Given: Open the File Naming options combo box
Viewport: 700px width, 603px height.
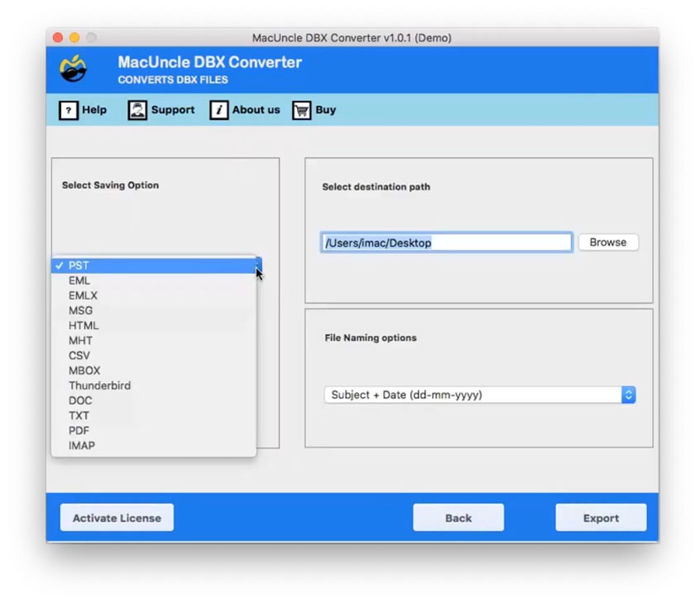Looking at the screenshot, I should point(480,395).
